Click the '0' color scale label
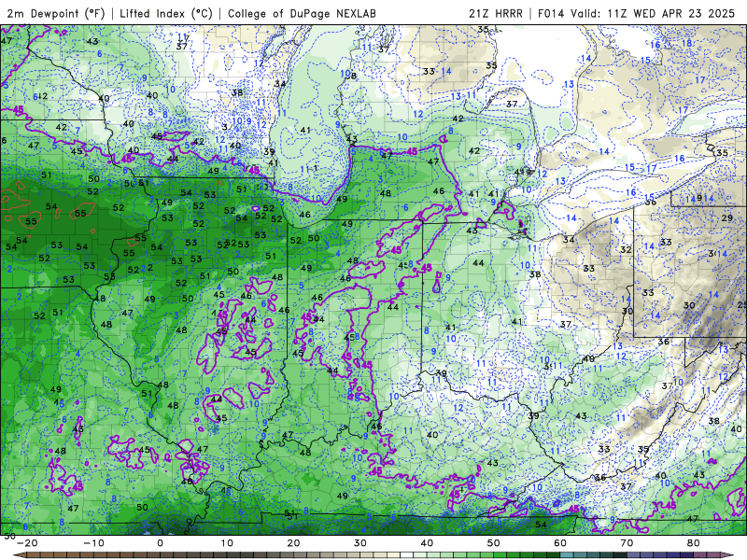Viewport: 747px width, 560px height. (x=160, y=543)
